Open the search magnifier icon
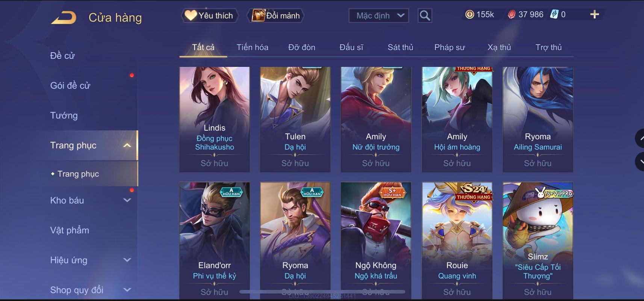 [x=425, y=15]
